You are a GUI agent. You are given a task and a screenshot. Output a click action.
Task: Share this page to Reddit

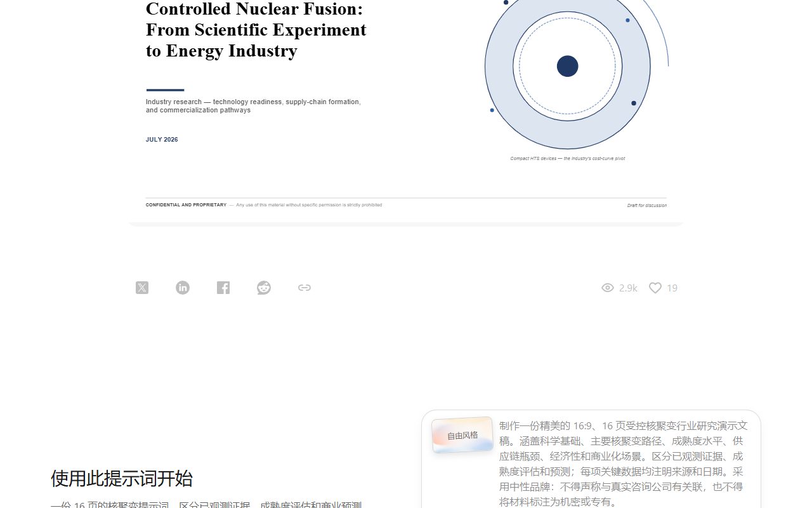pos(264,288)
